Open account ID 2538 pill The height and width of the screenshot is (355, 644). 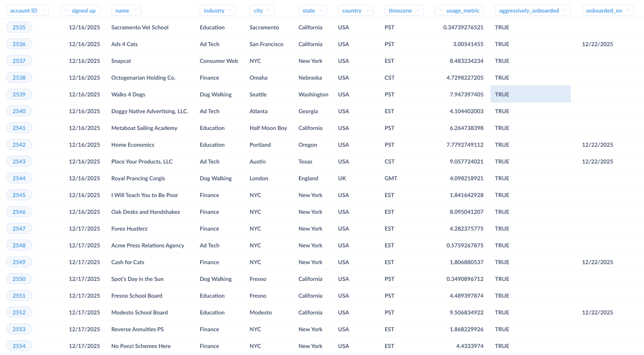click(x=19, y=78)
